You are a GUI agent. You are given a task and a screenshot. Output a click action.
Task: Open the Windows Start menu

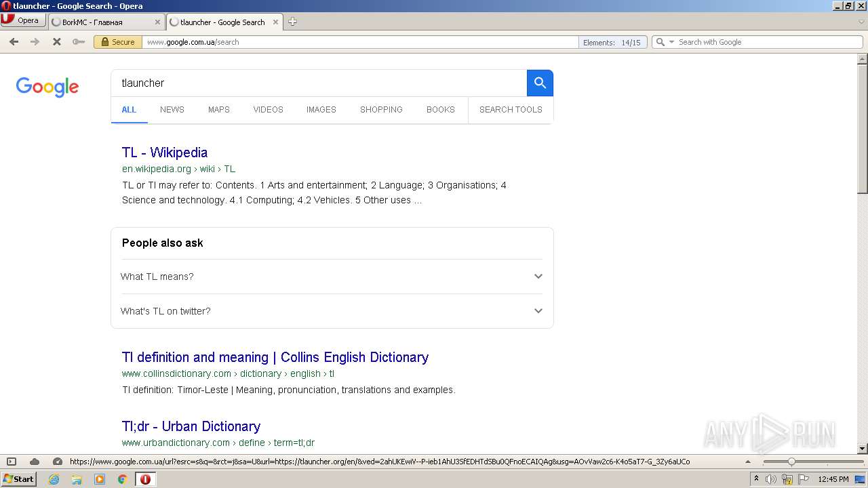pyautogui.click(x=18, y=479)
